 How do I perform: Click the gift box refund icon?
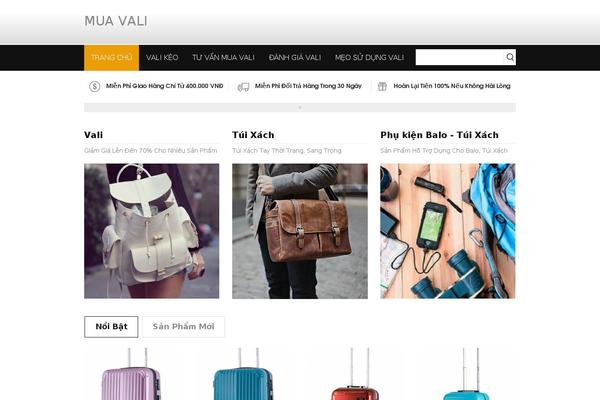pyautogui.click(x=382, y=87)
